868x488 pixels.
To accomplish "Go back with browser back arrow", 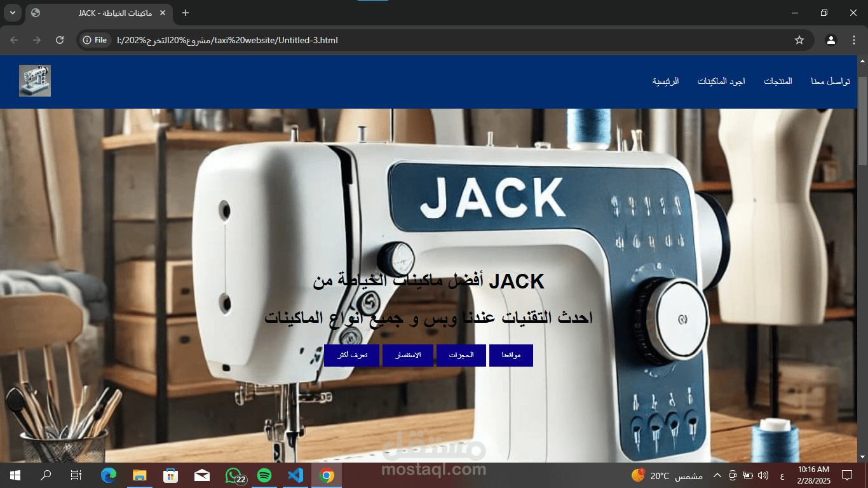I will [14, 40].
